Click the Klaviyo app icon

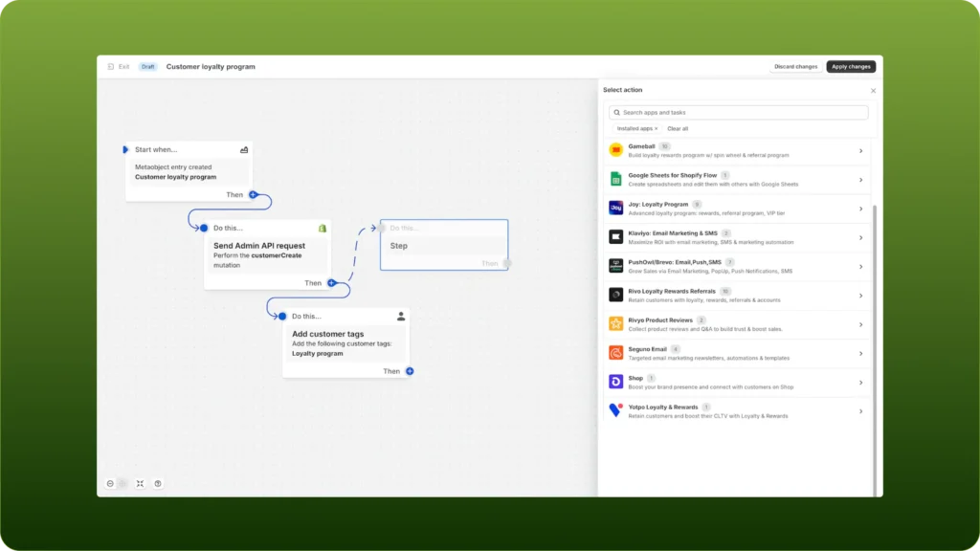(x=616, y=236)
